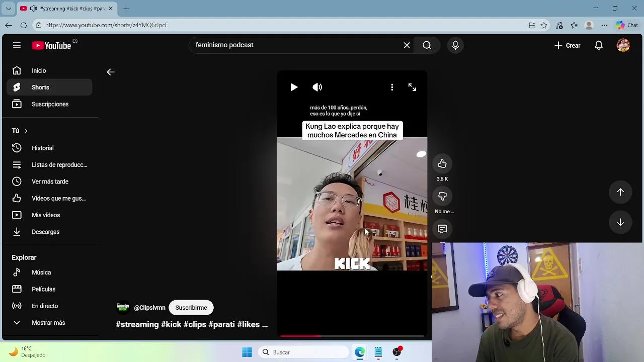This screenshot has height=362, width=644.
Task: Open Listas de reproducción entry
Action: [49, 165]
